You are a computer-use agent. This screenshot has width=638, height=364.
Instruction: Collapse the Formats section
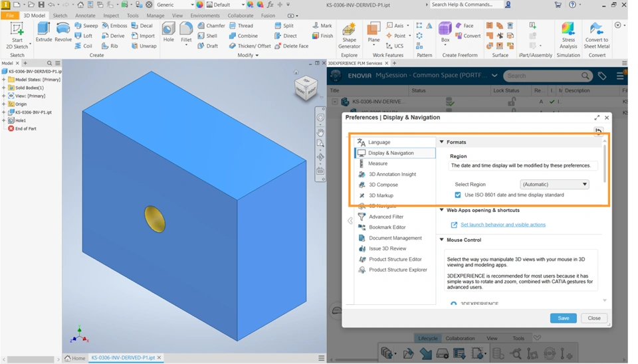click(442, 142)
